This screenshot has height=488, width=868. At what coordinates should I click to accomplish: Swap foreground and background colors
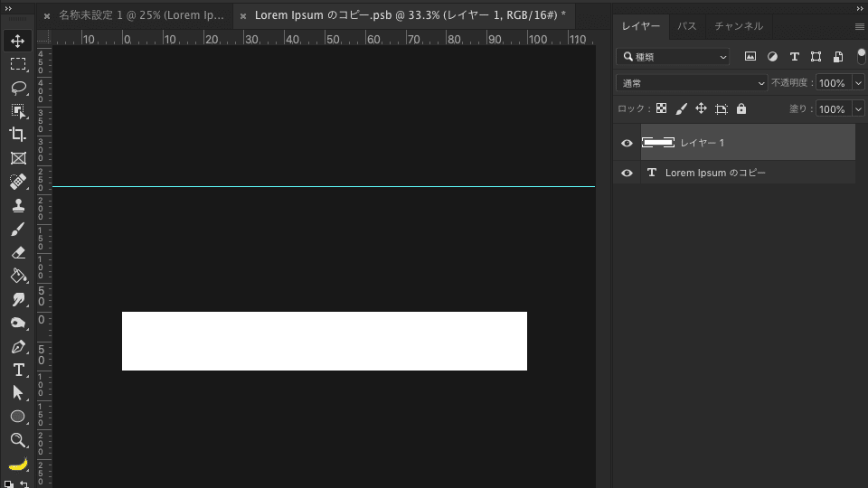click(x=24, y=484)
